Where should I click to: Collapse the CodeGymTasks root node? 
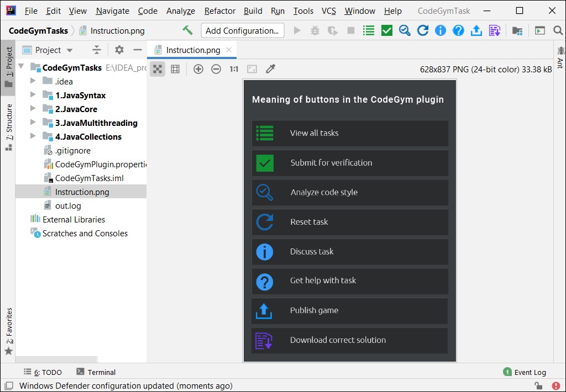click(x=22, y=67)
